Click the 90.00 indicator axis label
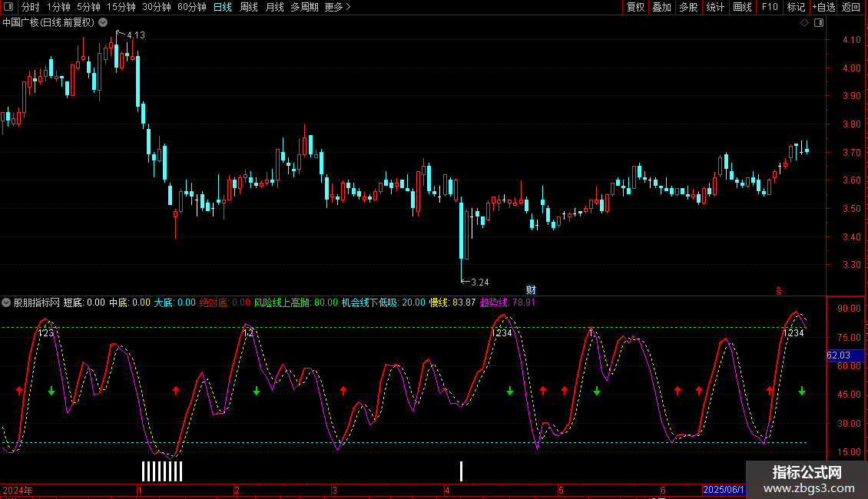 point(849,309)
